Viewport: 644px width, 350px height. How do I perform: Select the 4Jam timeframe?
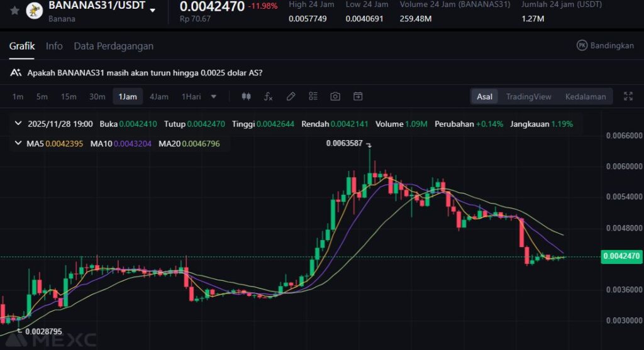(x=158, y=96)
